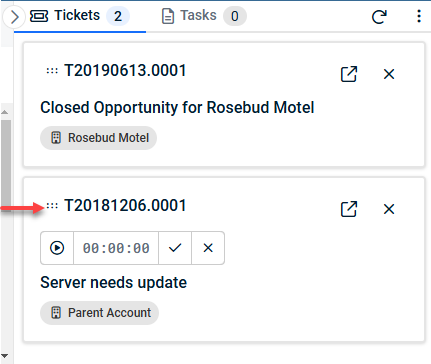Select the Closed Opportunity for Rosebud Motel title
The width and height of the screenshot is (431, 364).
pyautogui.click(x=177, y=108)
